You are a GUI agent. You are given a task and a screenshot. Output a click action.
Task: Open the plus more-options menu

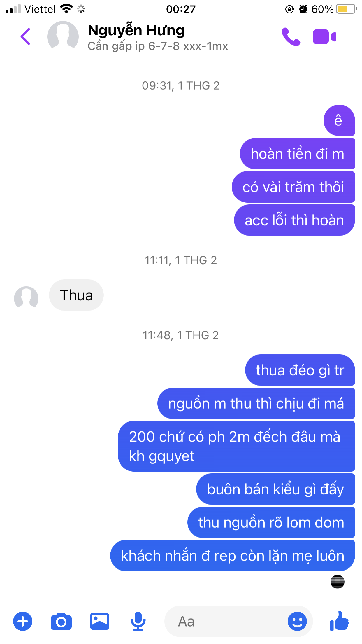(x=23, y=621)
